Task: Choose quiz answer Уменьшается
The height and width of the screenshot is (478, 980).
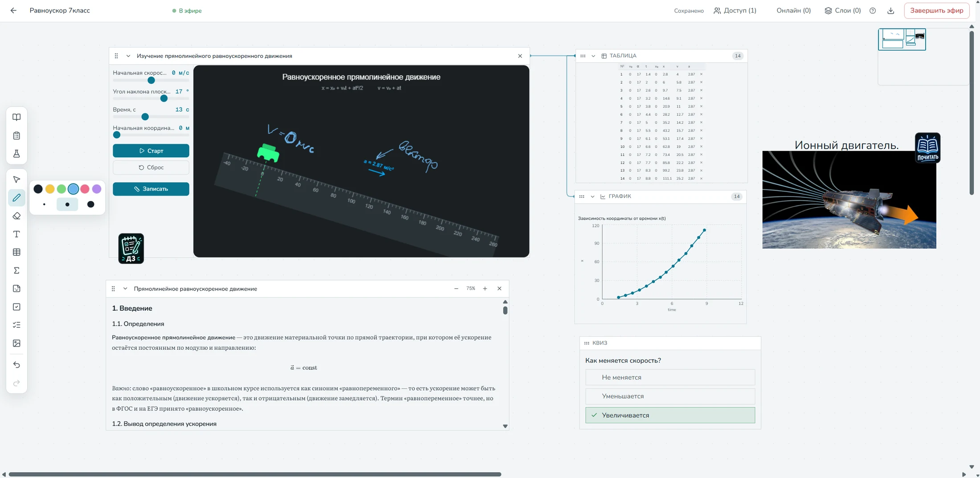Action: 670,396
